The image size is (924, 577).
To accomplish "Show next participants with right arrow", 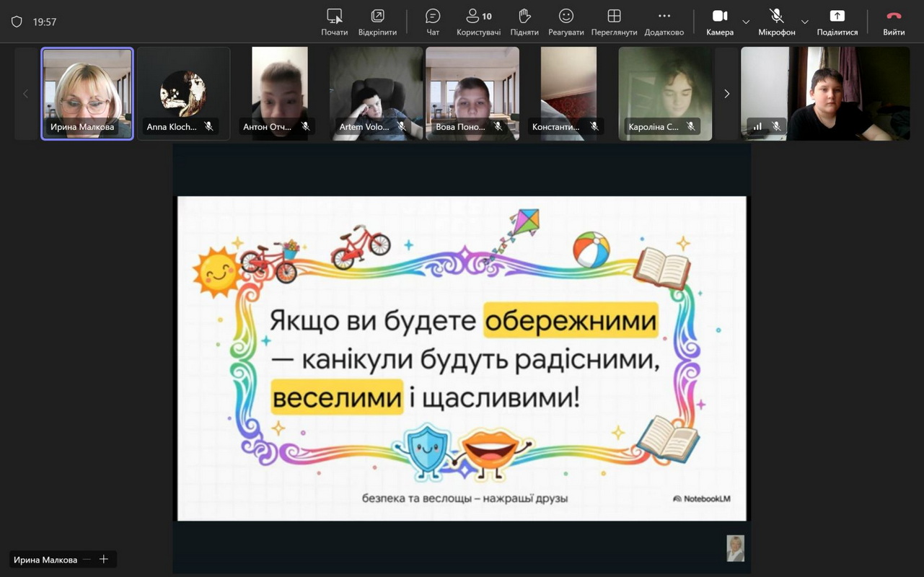I will coord(726,94).
